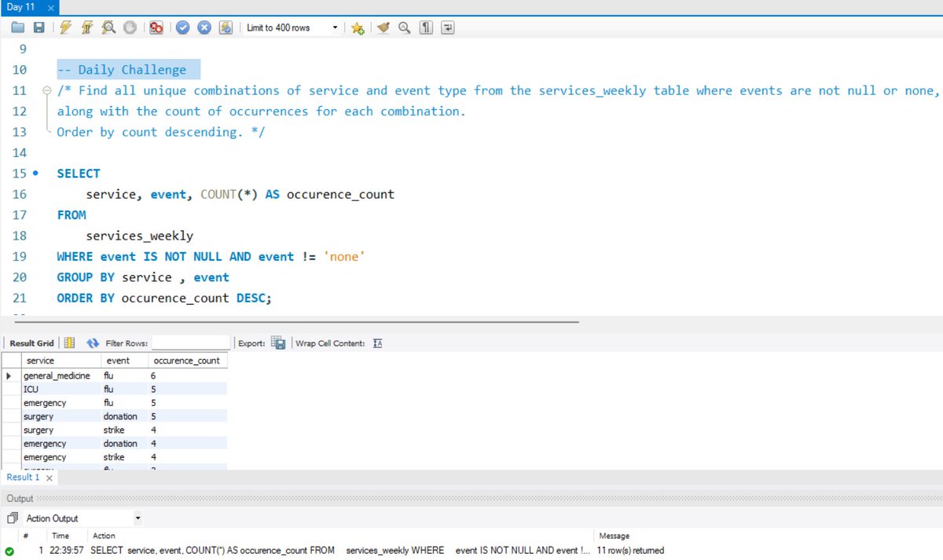
Task: Save snippet with the star favorite icon
Action: (x=358, y=27)
